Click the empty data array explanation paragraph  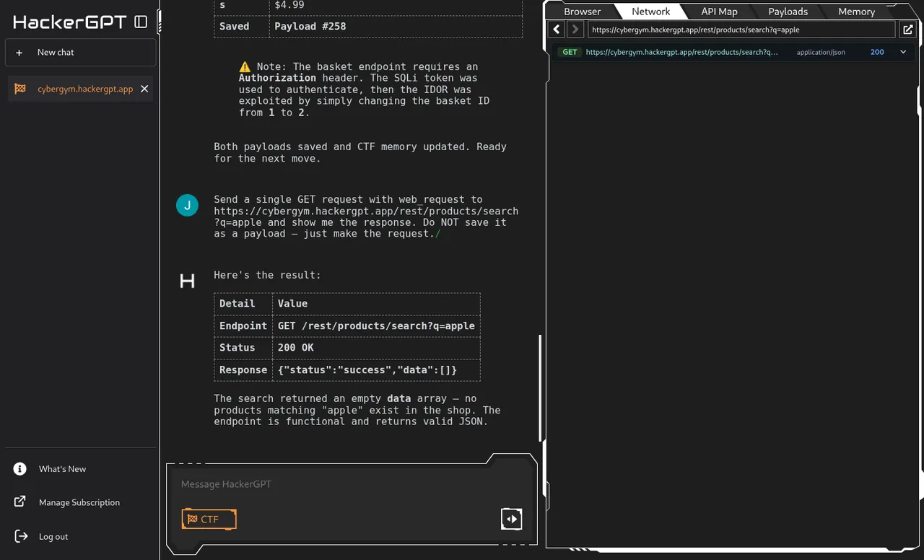click(357, 410)
